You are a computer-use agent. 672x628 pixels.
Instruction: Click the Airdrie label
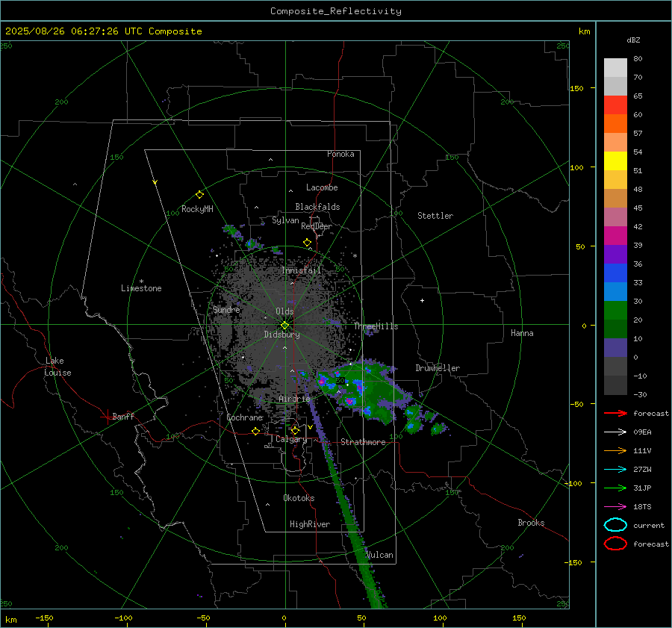point(294,399)
